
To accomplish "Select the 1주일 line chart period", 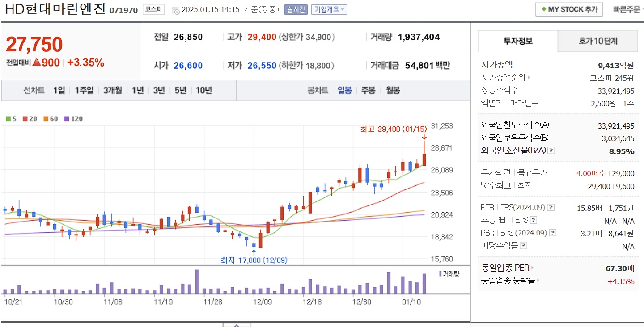I will pyautogui.click(x=84, y=90).
